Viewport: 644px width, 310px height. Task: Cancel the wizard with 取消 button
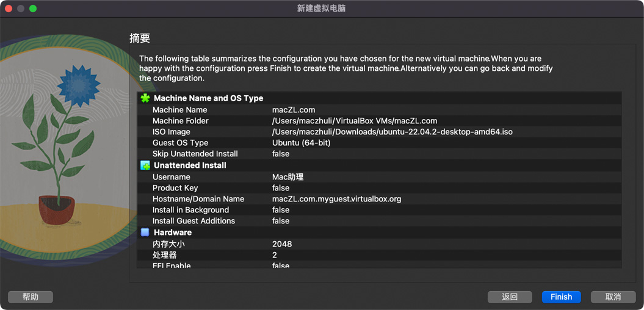(613, 297)
